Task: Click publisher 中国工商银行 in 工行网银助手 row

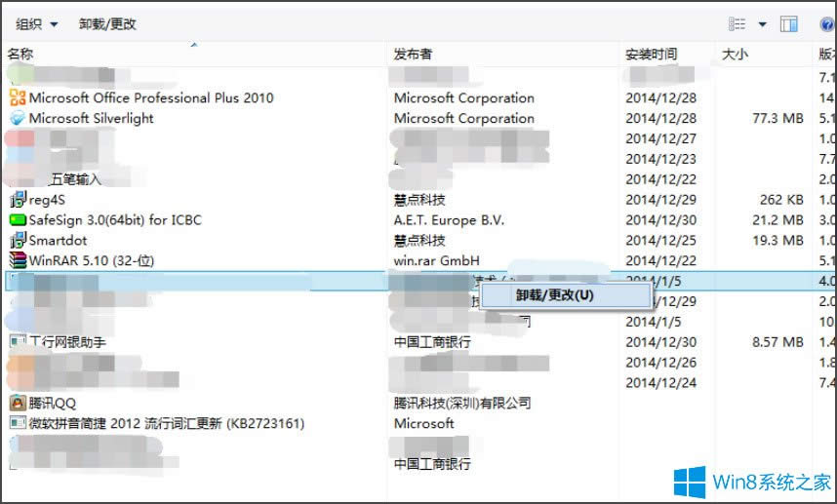Action: 432,342
